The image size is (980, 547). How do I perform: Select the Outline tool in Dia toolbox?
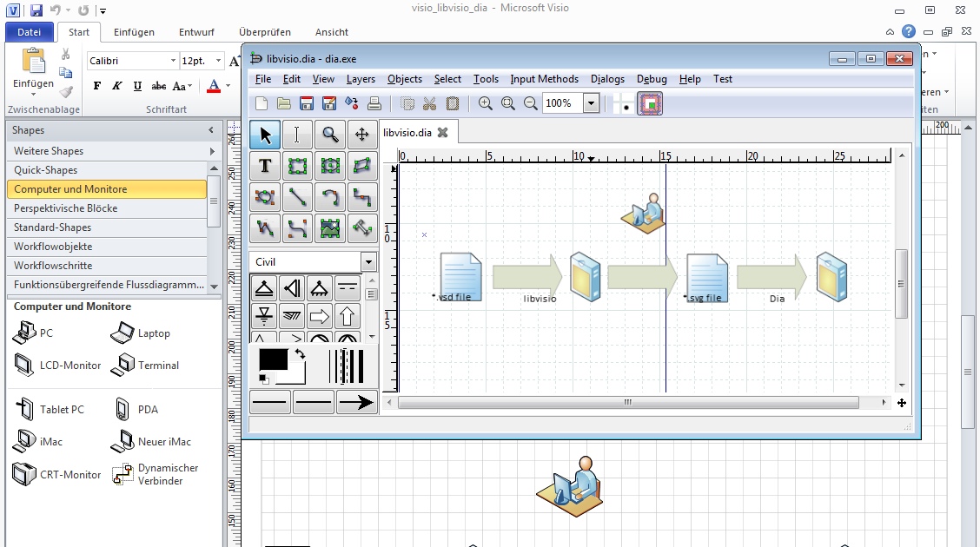362,228
